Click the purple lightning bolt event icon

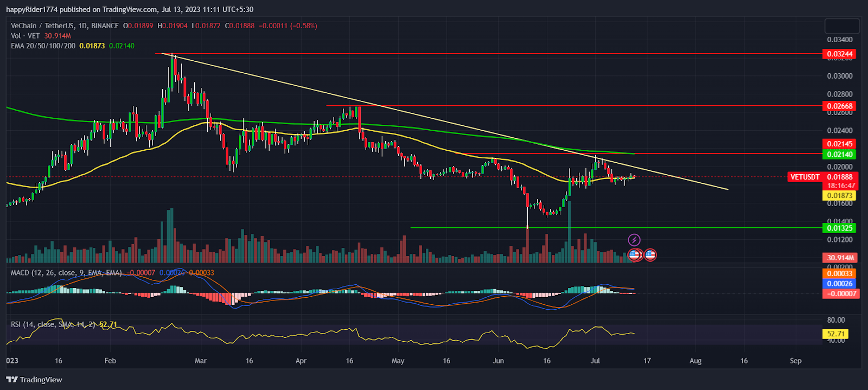pyautogui.click(x=634, y=240)
